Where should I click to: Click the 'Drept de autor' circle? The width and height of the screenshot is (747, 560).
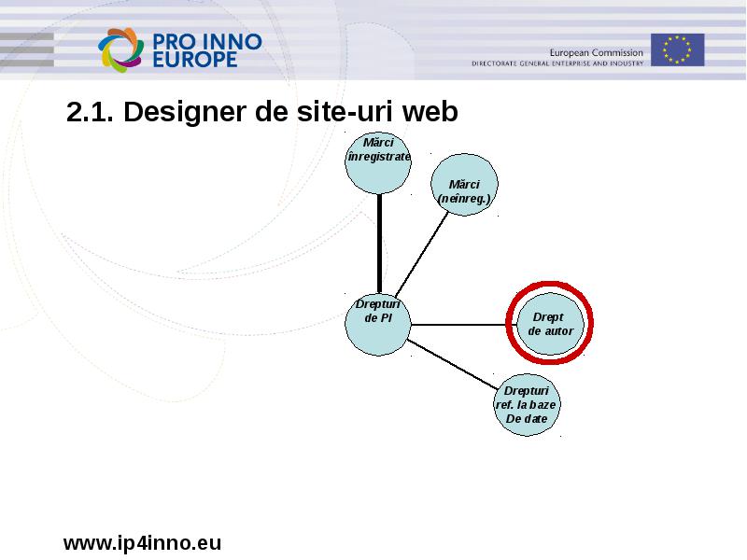(550, 323)
